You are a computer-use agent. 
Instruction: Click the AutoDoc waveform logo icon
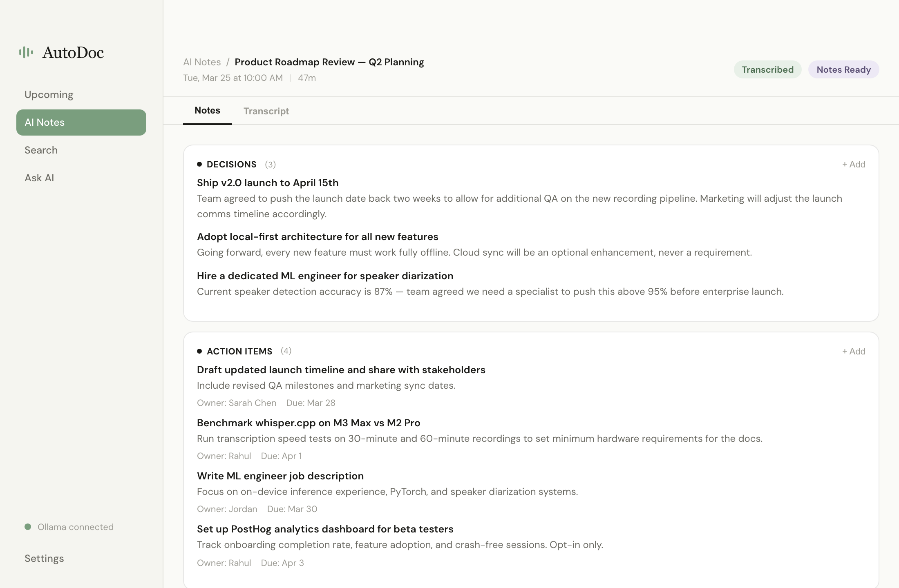(26, 52)
